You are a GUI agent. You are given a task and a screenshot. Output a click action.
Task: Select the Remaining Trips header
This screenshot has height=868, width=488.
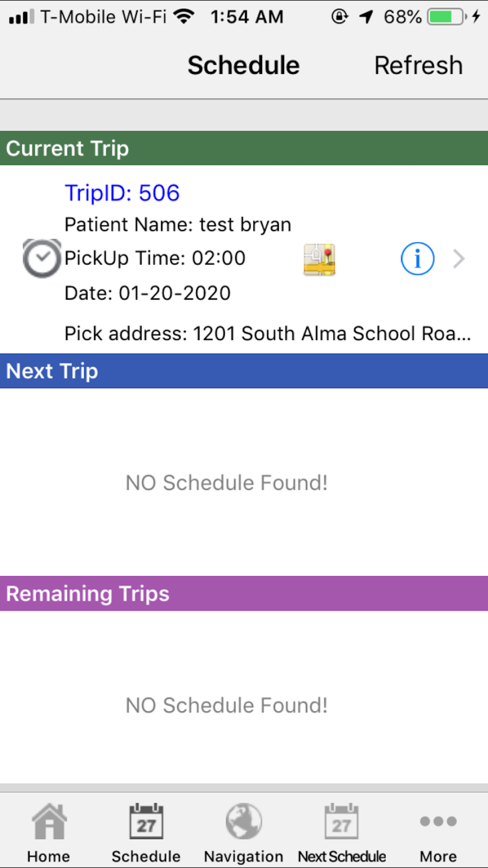(x=244, y=593)
